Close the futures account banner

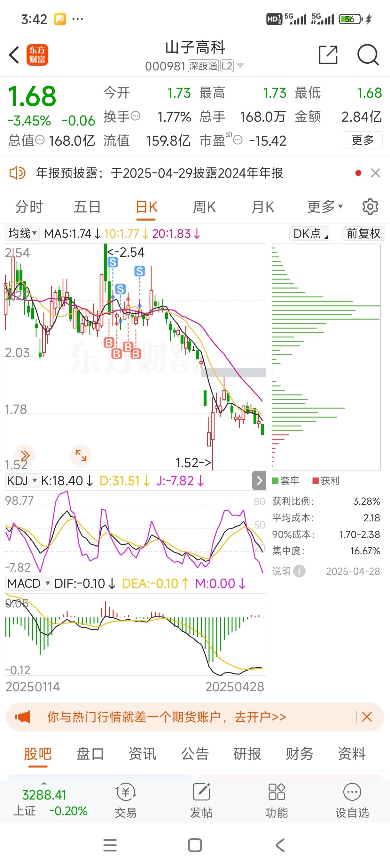(x=367, y=717)
